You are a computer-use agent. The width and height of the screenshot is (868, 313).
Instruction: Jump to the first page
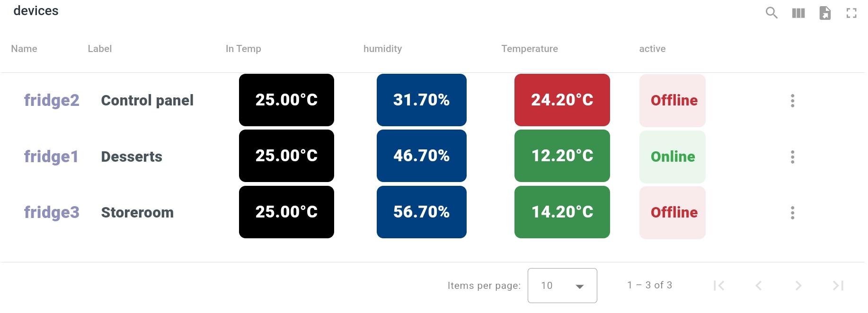[719, 286]
